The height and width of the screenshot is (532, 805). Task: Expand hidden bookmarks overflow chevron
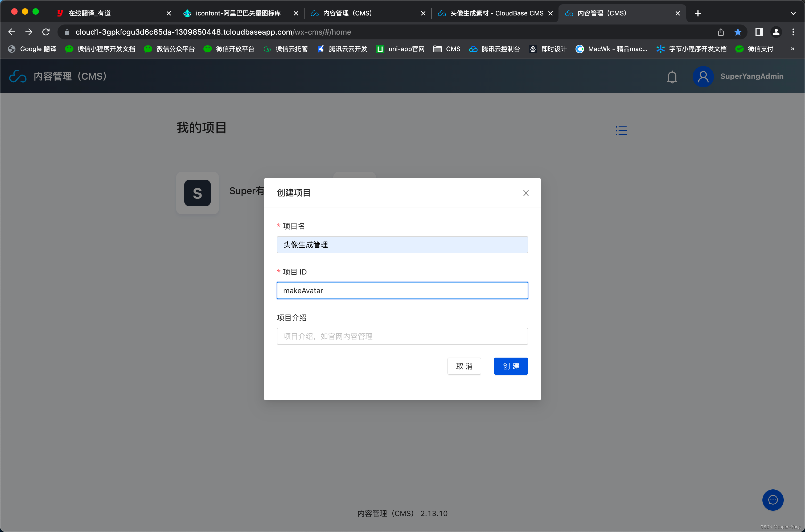click(793, 49)
